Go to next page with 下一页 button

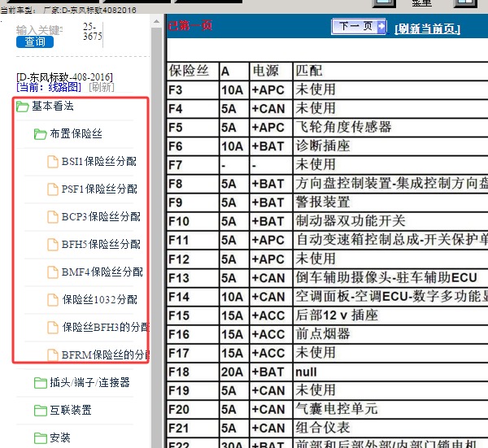click(x=359, y=26)
